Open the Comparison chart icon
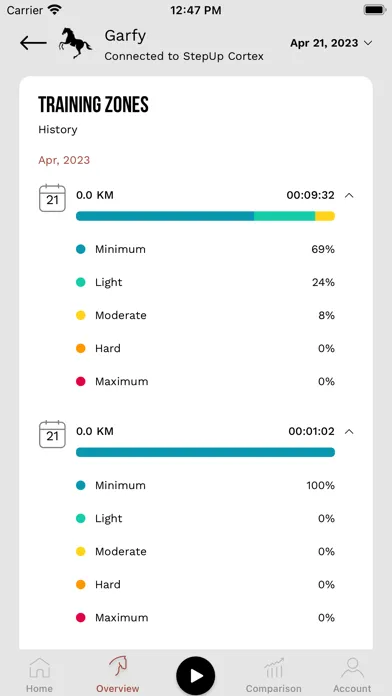The width and height of the screenshot is (392, 696). click(273, 668)
